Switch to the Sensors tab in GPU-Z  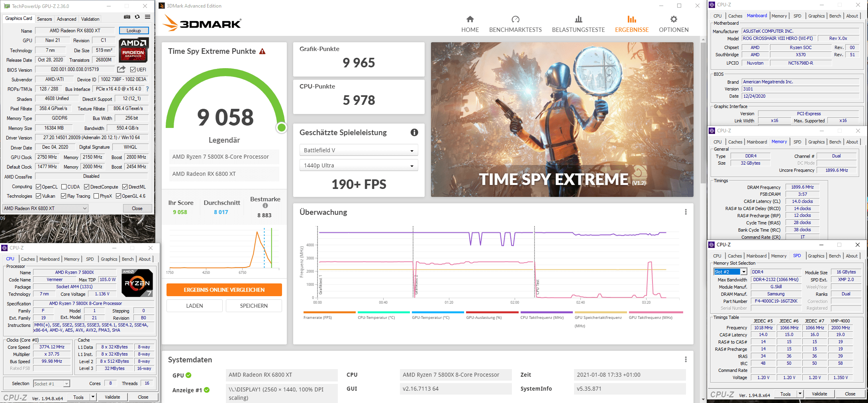pos(44,19)
